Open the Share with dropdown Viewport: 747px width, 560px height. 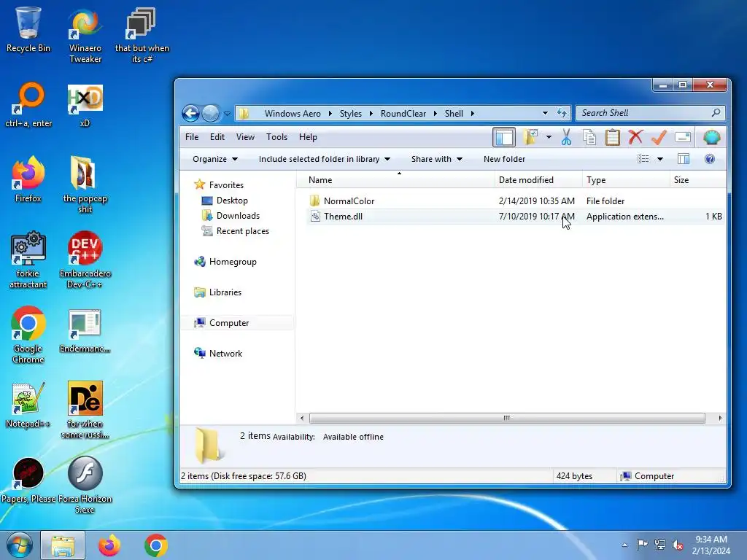point(437,159)
